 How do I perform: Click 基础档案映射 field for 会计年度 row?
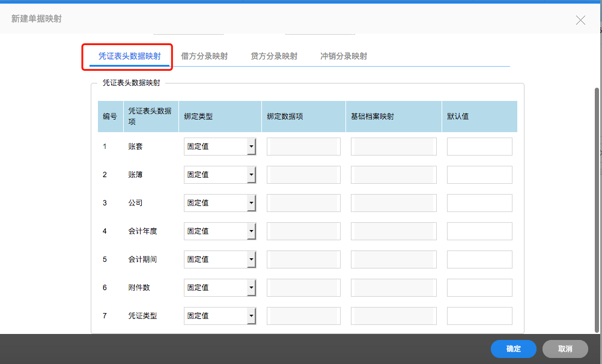(394, 231)
